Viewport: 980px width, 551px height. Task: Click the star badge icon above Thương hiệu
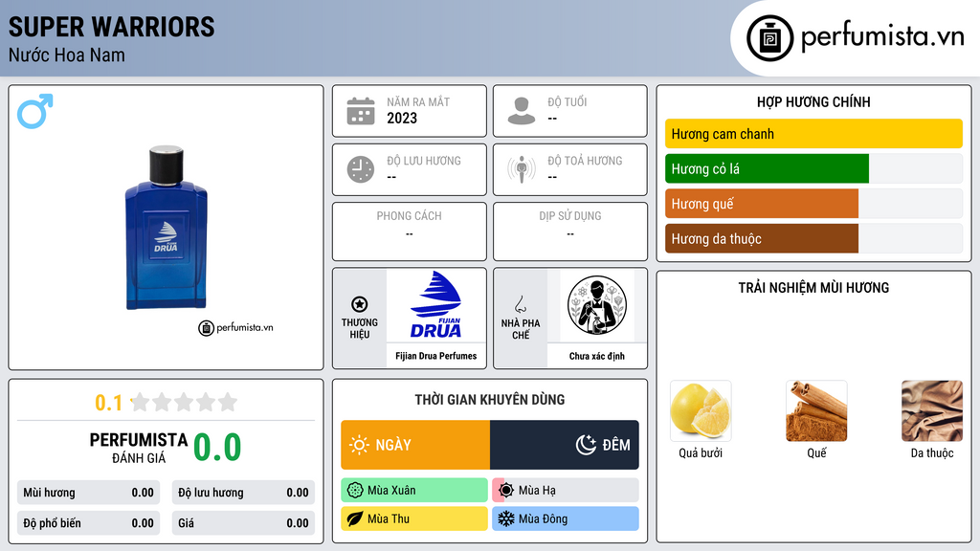tap(360, 304)
